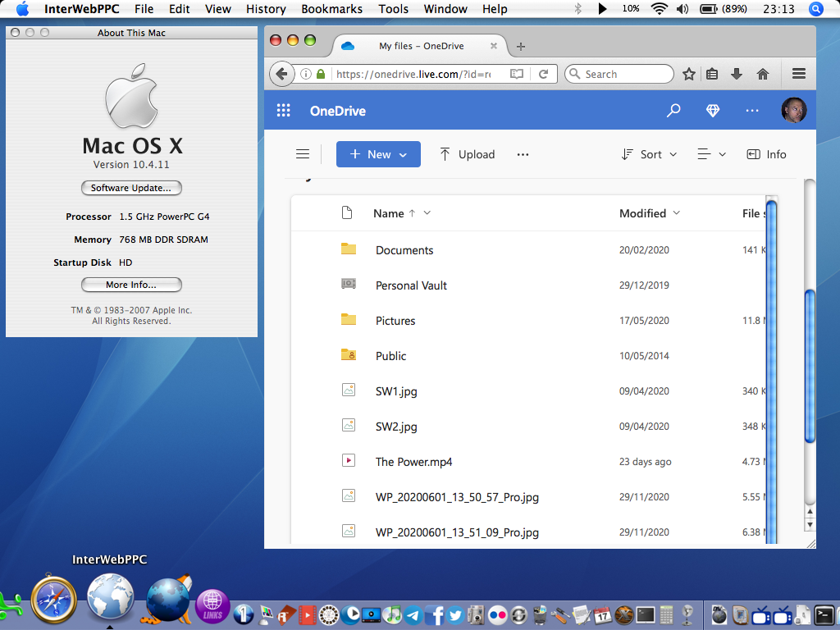
Task: Click the battery 89% indicator
Action: [x=724, y=8]
